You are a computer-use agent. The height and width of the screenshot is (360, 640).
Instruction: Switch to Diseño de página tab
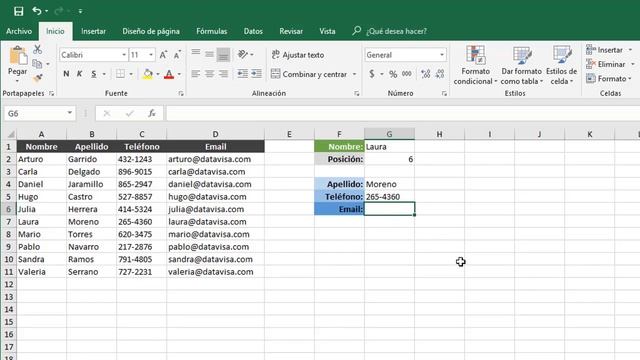[151, 31]
